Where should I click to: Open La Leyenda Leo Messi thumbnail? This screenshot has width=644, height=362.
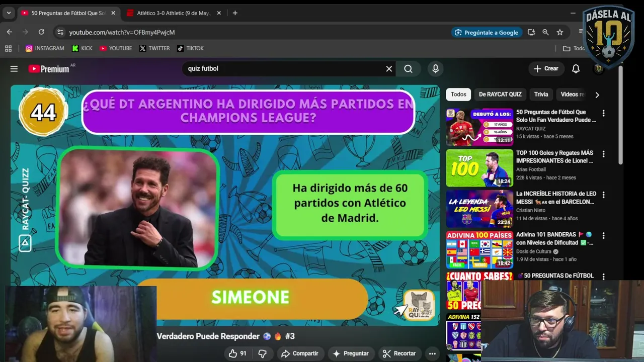pos(479,209)
